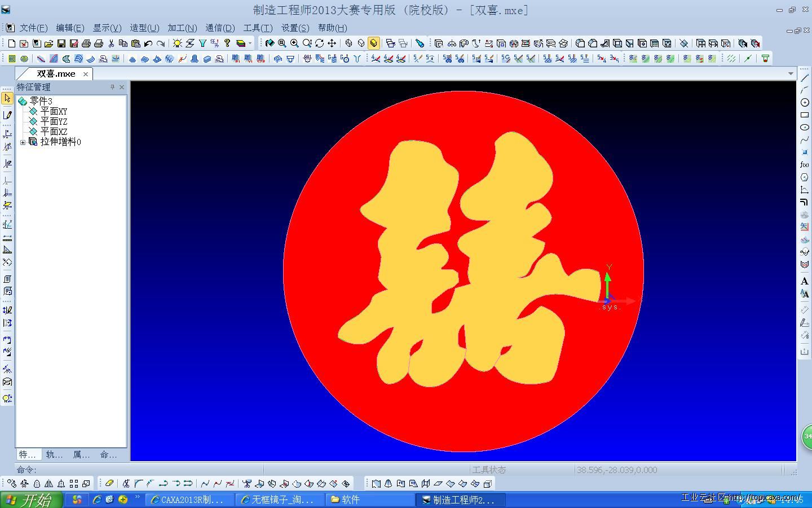This screenshot has width=812, height=508.
Task: Open the 加工(N) menu
Action: (182, 28)
